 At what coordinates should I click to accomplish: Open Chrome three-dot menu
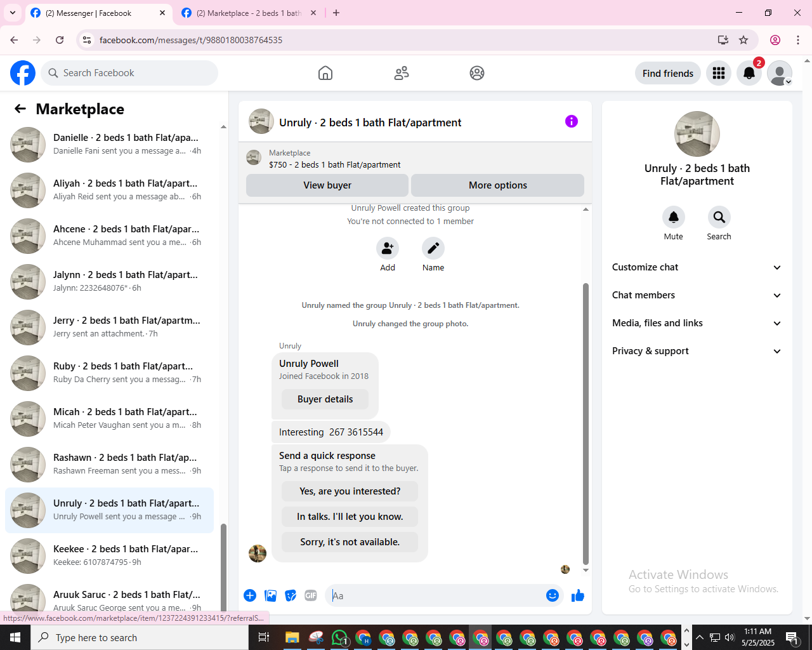798,40
